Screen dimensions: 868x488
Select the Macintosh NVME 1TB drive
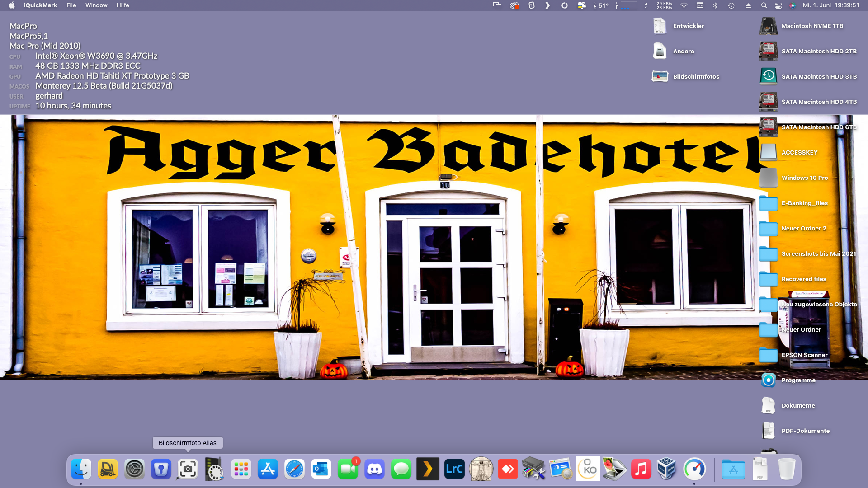tap(769, 26)
